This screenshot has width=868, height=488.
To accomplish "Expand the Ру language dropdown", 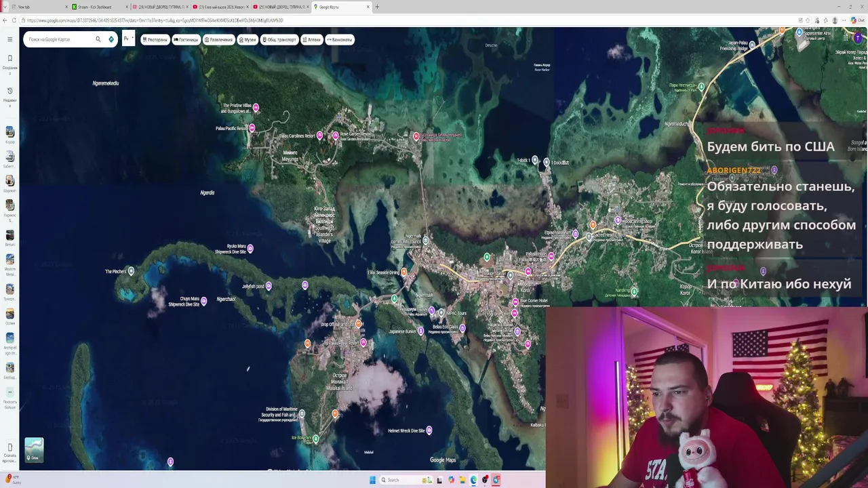I will point(128,39).
